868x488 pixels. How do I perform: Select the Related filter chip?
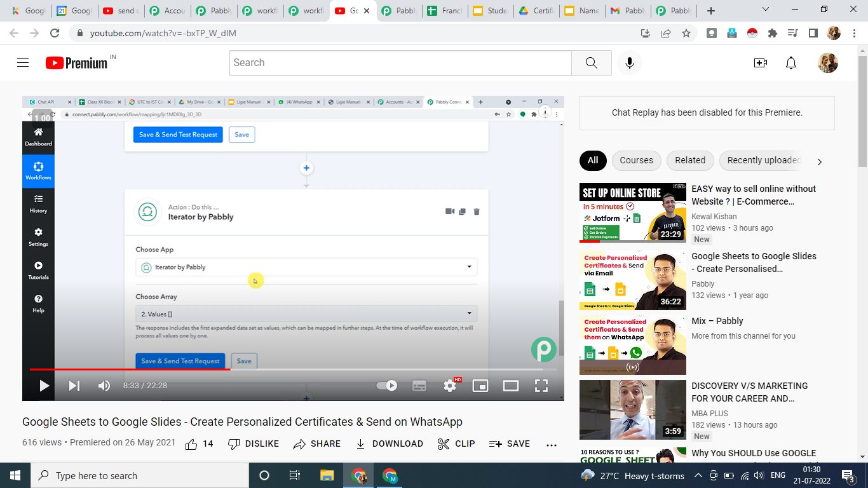click(690, 161)
